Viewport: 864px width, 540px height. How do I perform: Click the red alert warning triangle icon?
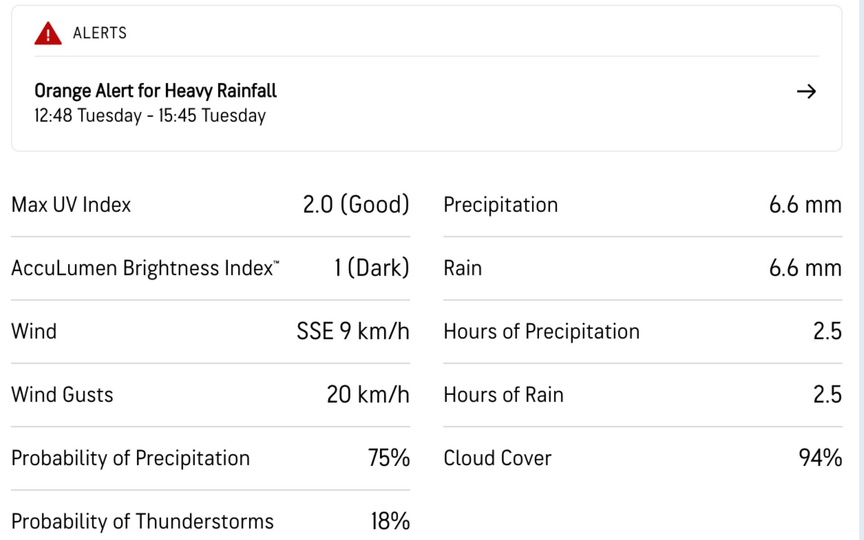pyautogui.click(x=47, y=34)
